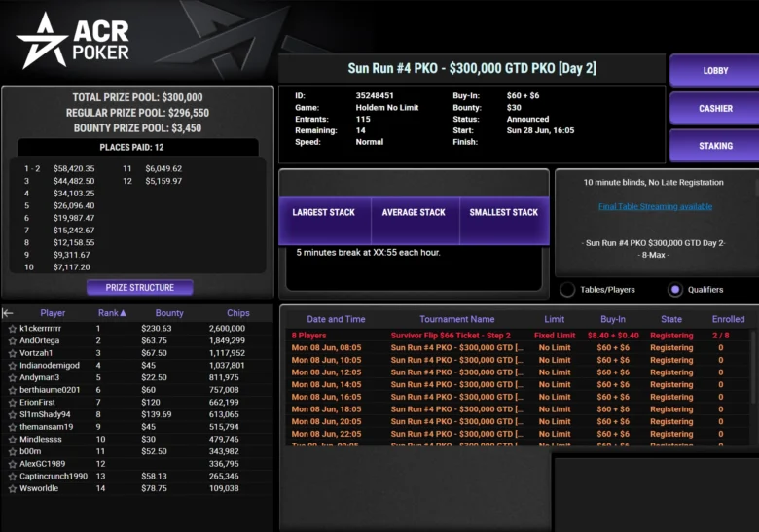The width and height of the screenshot is (759, 532).
Task: Select the Mon 08 Jun, 14:05 qualifier
Action: 518,384
